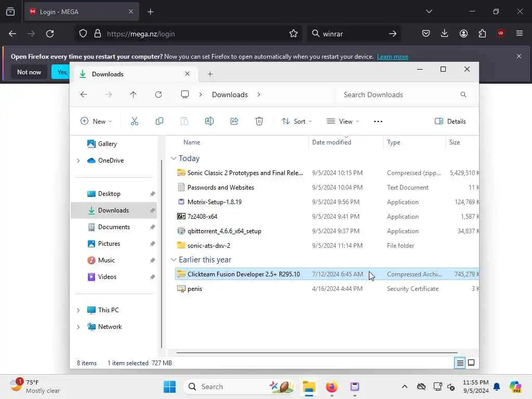532x399 pixels.
Task: Click the horizontal scrollbar in file list
Action: click(317, 353)
